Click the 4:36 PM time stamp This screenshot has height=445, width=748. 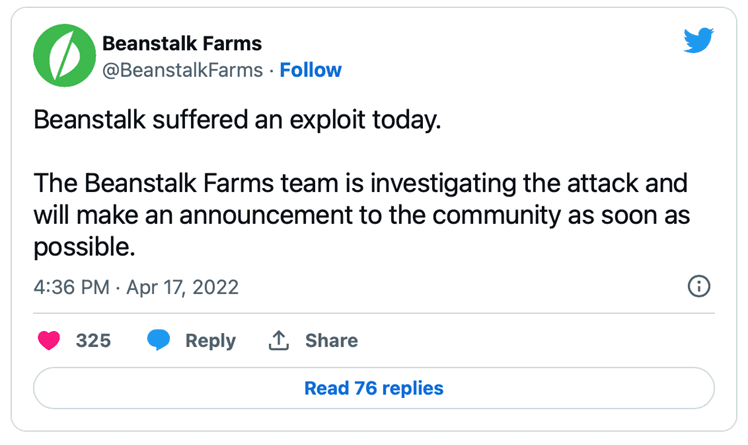click(x=72, y=287)
